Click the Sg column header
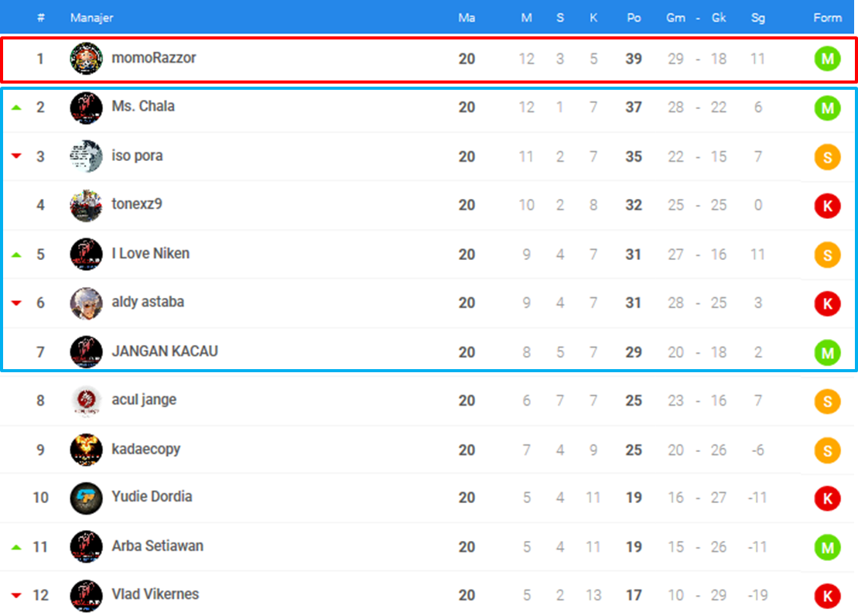This screenshot has height=616, width=858. click(x=758, y=18)
